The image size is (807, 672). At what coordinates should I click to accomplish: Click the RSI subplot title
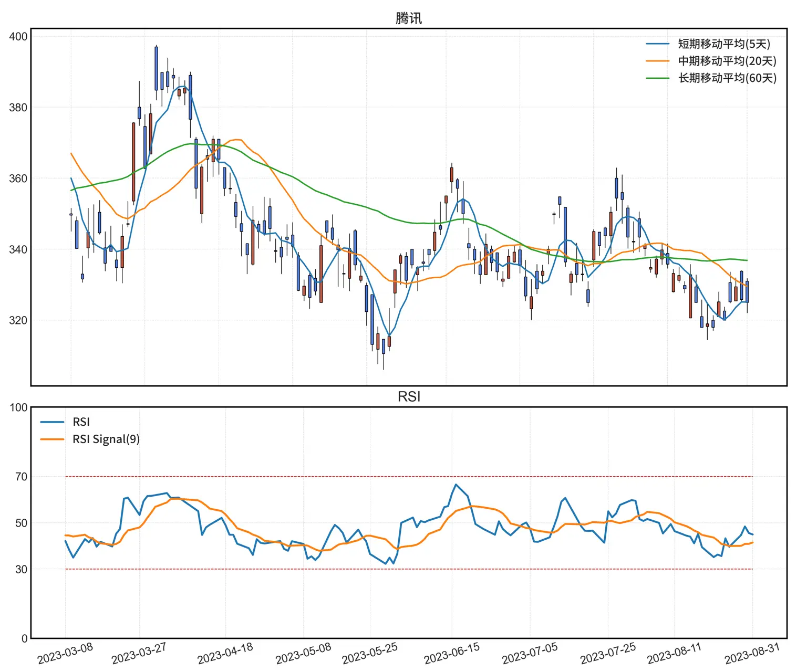[x=408, y=396]
